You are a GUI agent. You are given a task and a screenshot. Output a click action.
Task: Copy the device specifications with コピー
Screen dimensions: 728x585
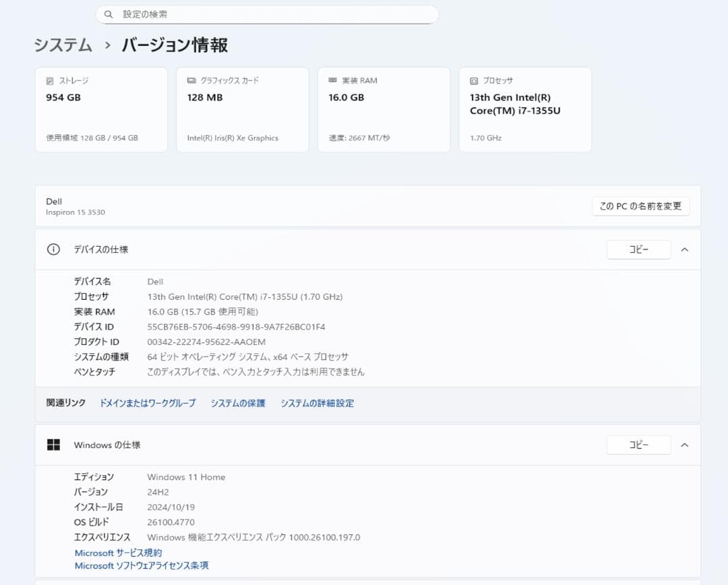638,249
